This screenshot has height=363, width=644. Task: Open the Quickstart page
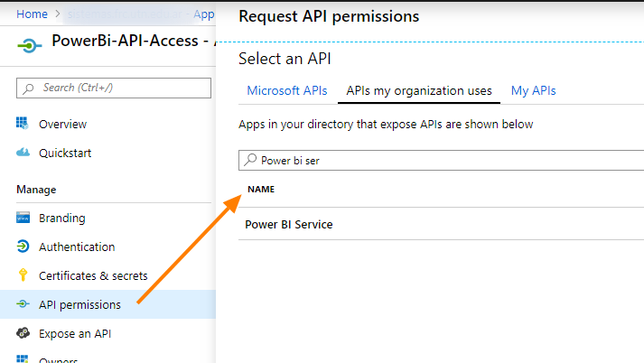point(65,153)
